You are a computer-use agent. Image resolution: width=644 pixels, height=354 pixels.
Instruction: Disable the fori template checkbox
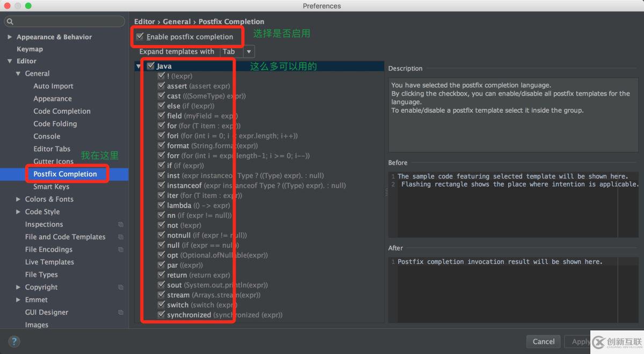[162, 136]
